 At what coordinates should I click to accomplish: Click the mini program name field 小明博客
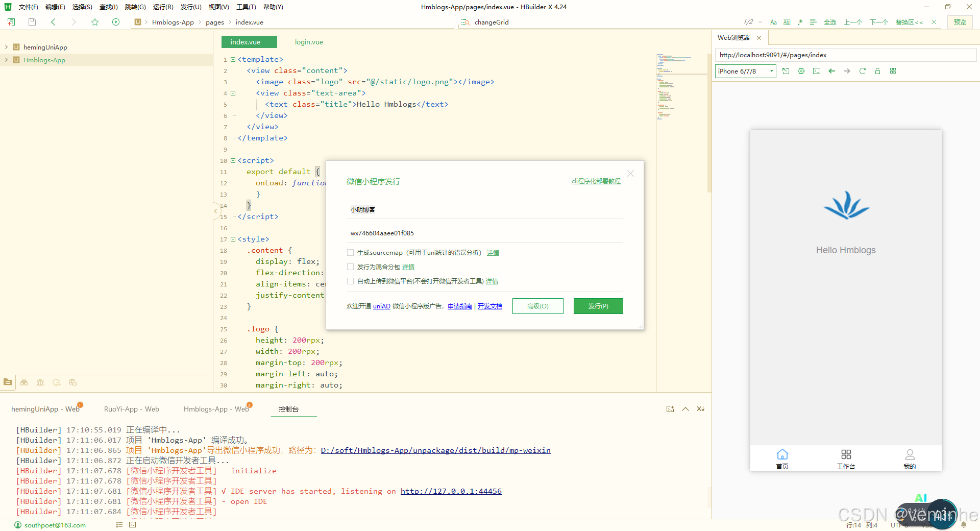[x=485, y=209]
